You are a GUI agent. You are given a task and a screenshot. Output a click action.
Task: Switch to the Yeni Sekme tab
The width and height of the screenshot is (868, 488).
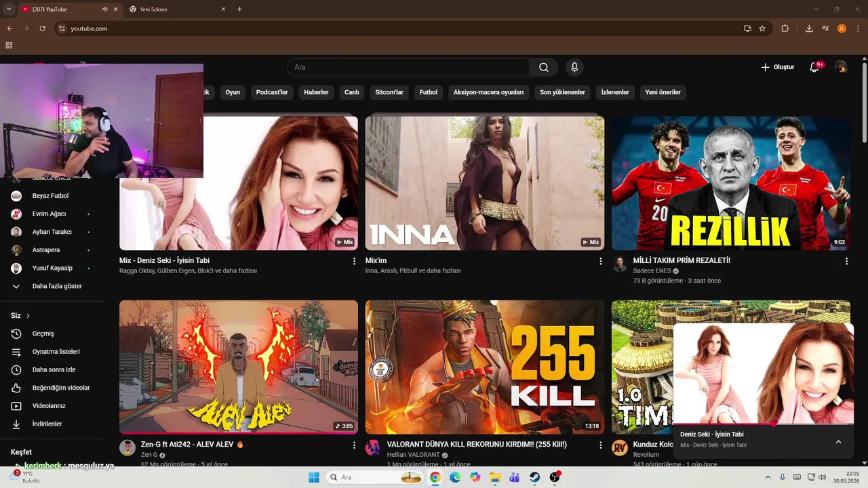[175, 9]
